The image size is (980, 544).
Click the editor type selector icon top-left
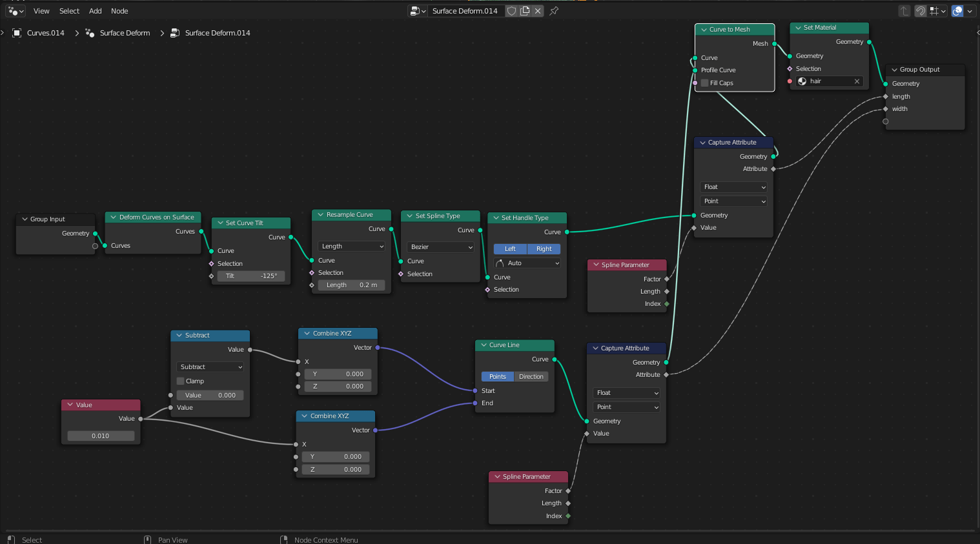point(13,10)
